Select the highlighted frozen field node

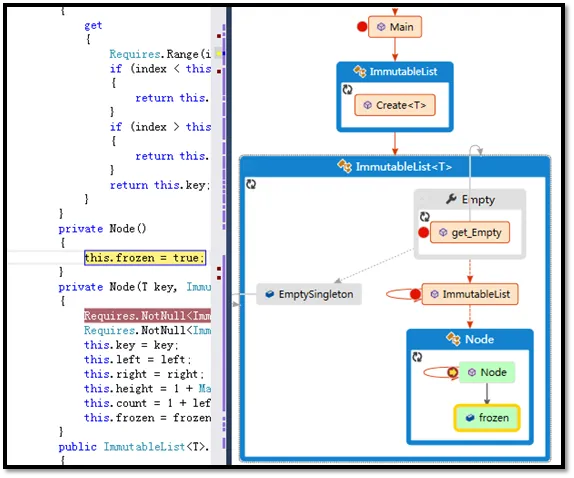coord(487,418)
